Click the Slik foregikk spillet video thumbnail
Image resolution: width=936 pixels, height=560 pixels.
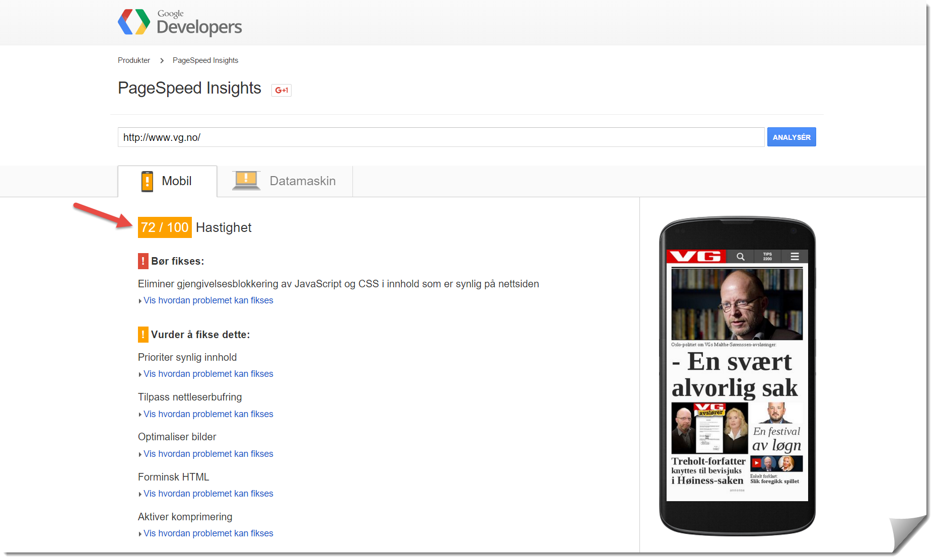tap(776, 463)
